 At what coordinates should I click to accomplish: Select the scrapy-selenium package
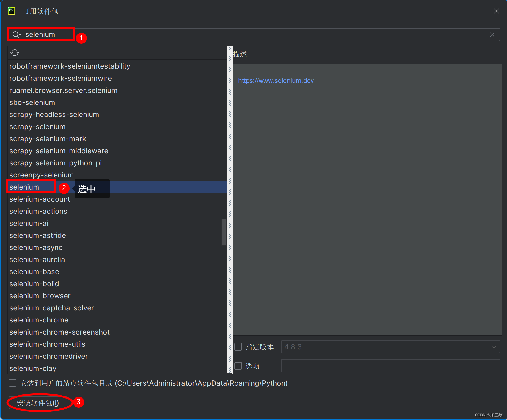tap(117, 127)
